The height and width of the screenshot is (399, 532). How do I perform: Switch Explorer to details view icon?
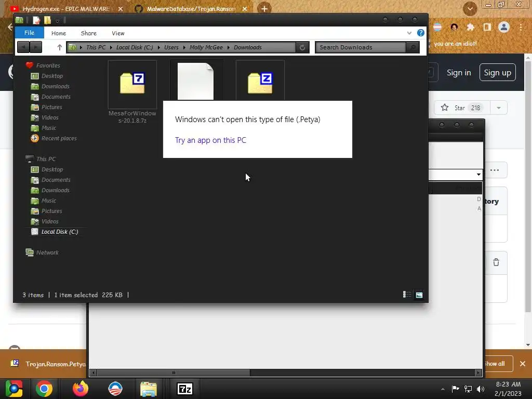coord(407,295)
